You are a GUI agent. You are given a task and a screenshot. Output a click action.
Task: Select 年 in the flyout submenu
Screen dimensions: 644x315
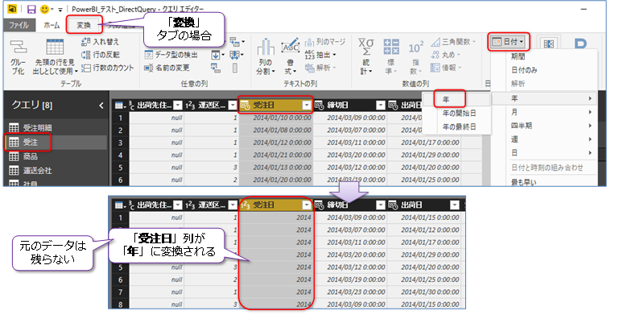coord(456,99)
